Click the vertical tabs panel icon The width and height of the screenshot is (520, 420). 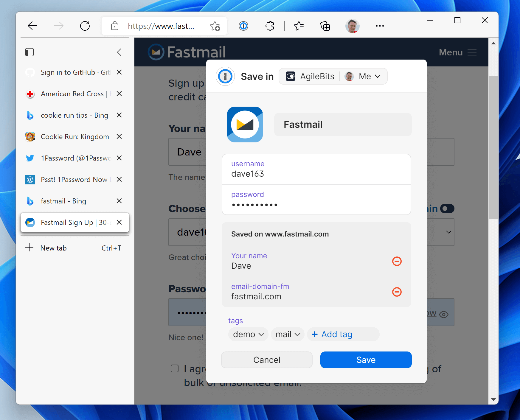tap(30, 52)
